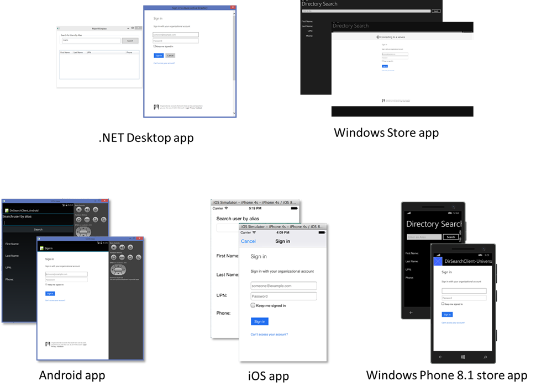Viewport: 536px width, 392px height.
Task: Open Can't access your account link on Android
Action: (x=55, y=300)
